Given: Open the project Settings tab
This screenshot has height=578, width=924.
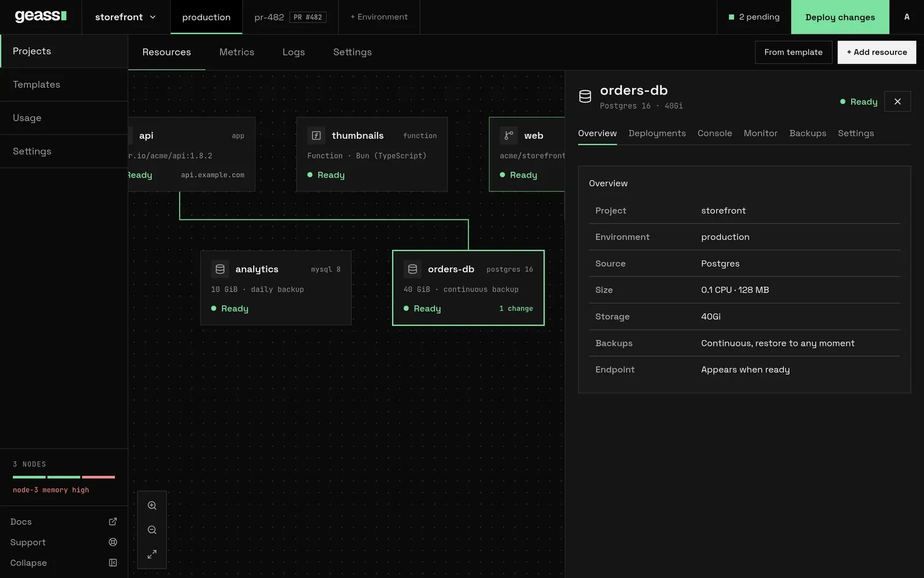Looking at the screenshot, I should [352, 52].
